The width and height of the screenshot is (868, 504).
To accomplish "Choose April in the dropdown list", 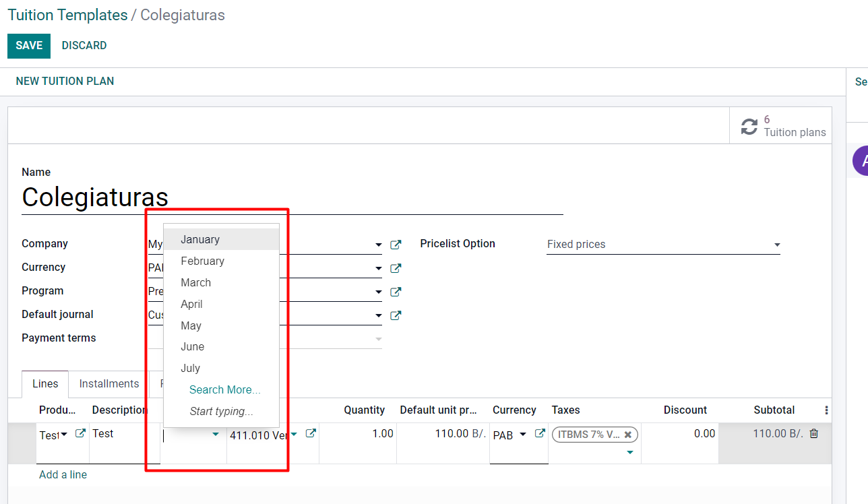I will pyautogui.click(x=191, y=304).
